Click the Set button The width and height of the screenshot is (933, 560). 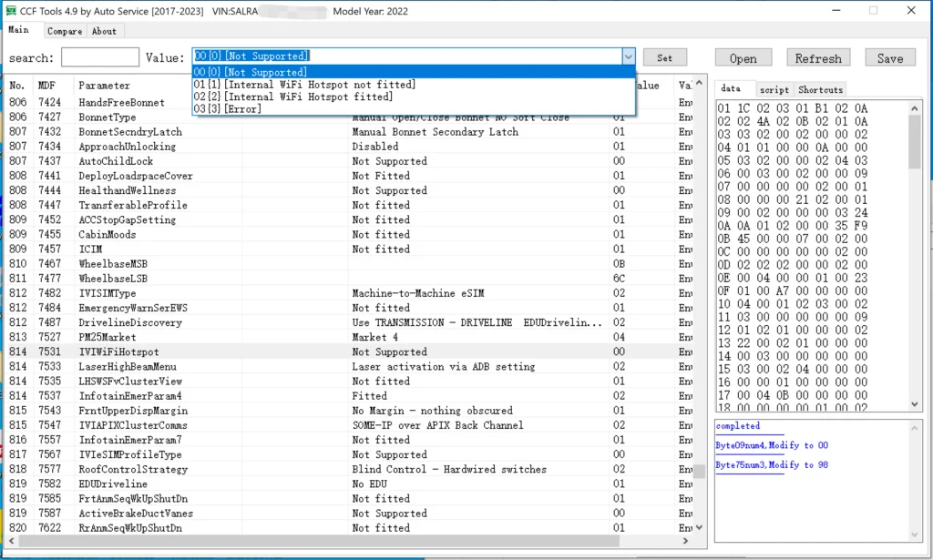tap(664, 57)
